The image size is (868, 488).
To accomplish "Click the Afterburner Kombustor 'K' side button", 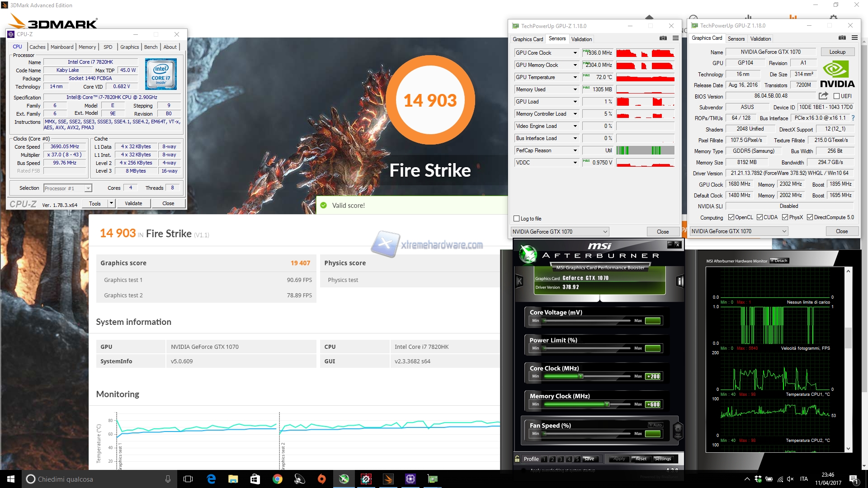I will (x=519, y=282).
